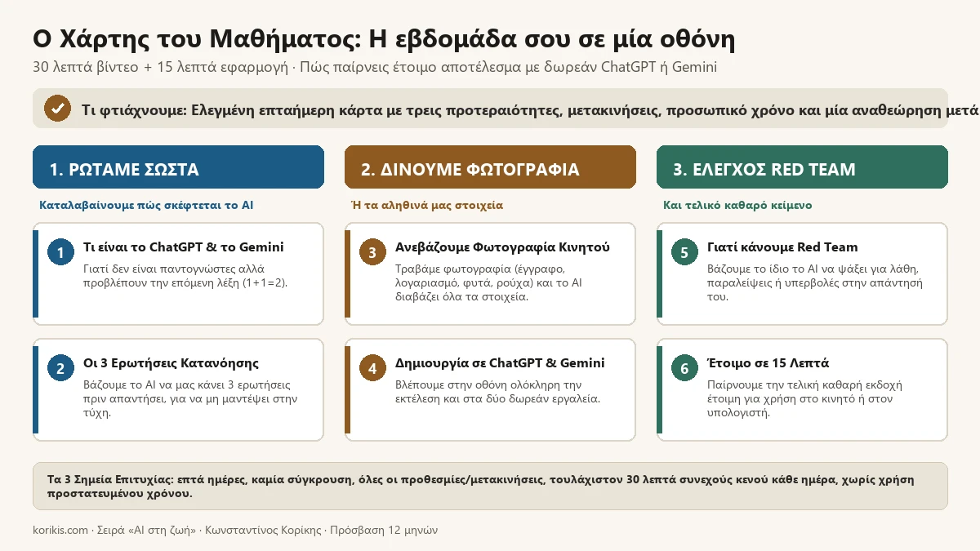Click description 'Βλέπουμε στην οθόνη ολόκληρη'

(498, 391)
